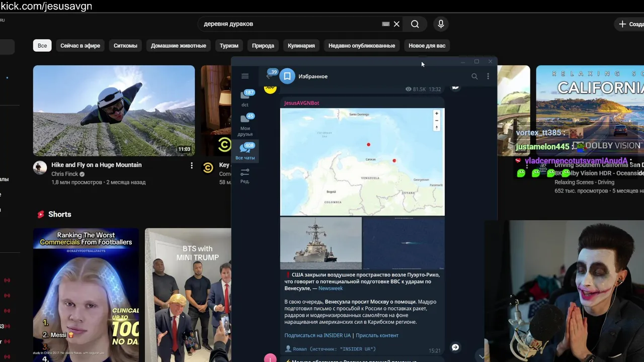Image resolution: width=644 pixels, height=362 pixels.
Task: Follow the Подписаться на INSIDER UA link
Action: click(x=317, y=335)
